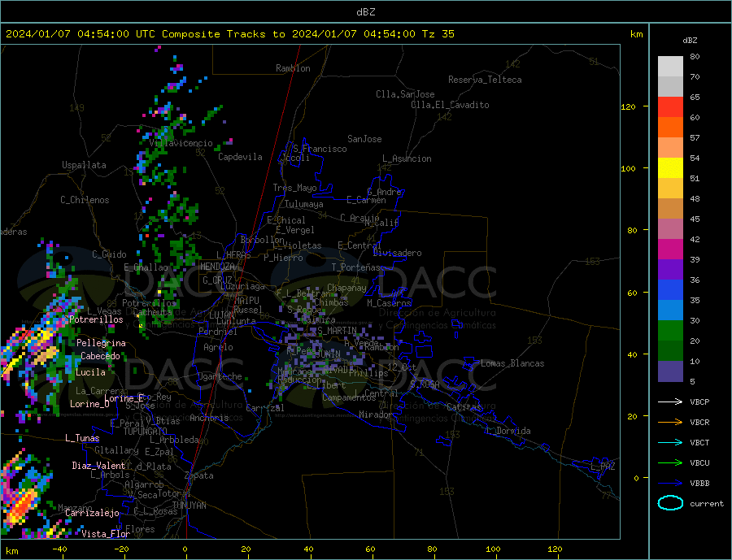
Task: Click the white VBCP arrow legend symbol
Action: coord(670,402)
